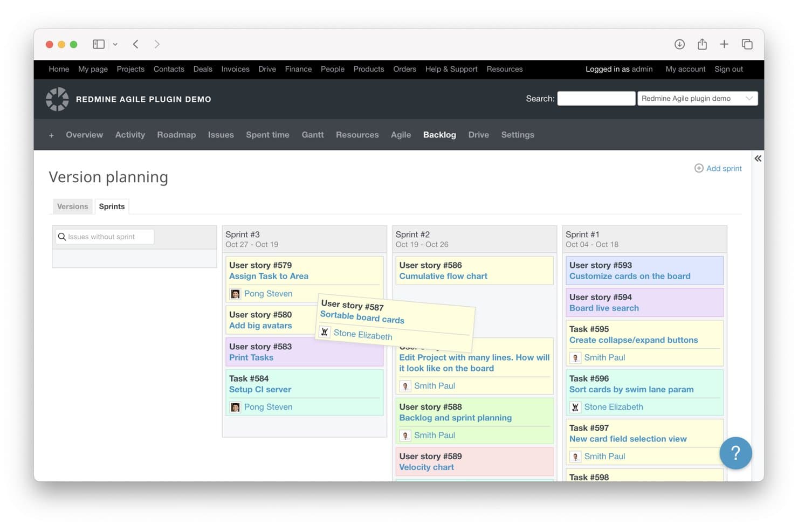Click Smith Paul's avatar on story #588
The height and width of the screenshot is (532, 798).
(405, 436)
